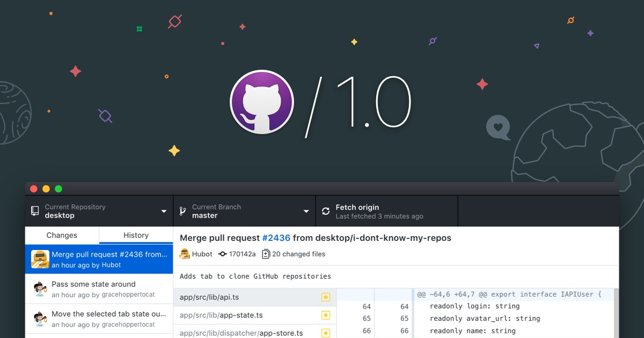Screen dimensions: 644x338
Task: Click Hubot's avatar in the commit header
Action: click(185, 254)
